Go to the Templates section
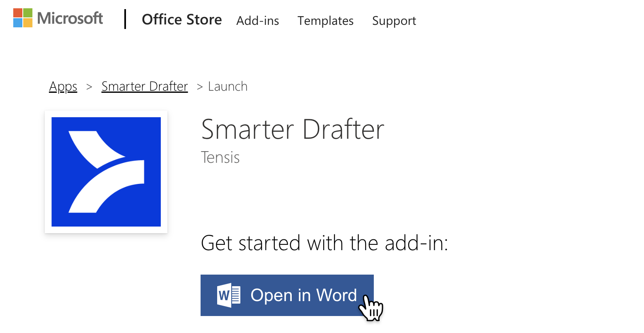 pos(326,21)
